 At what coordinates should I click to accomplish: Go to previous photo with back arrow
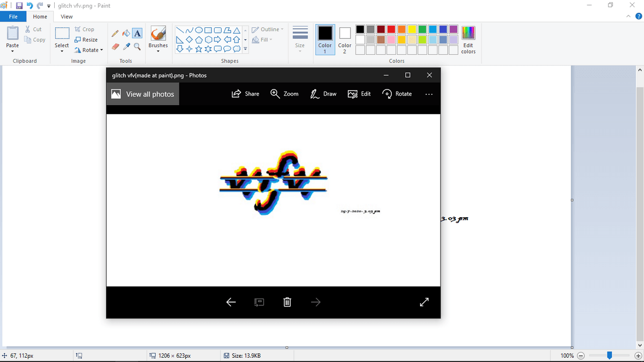click(x=231, y=302)
